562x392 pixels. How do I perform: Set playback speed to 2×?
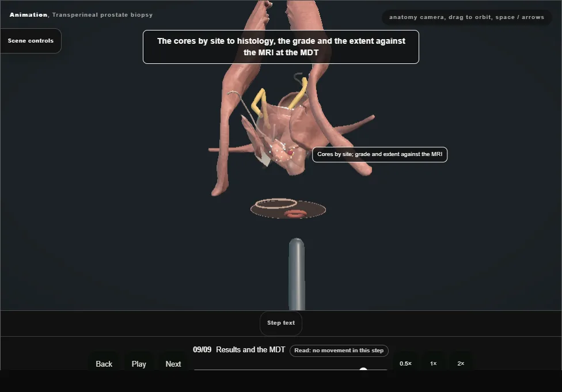point(461,363)
